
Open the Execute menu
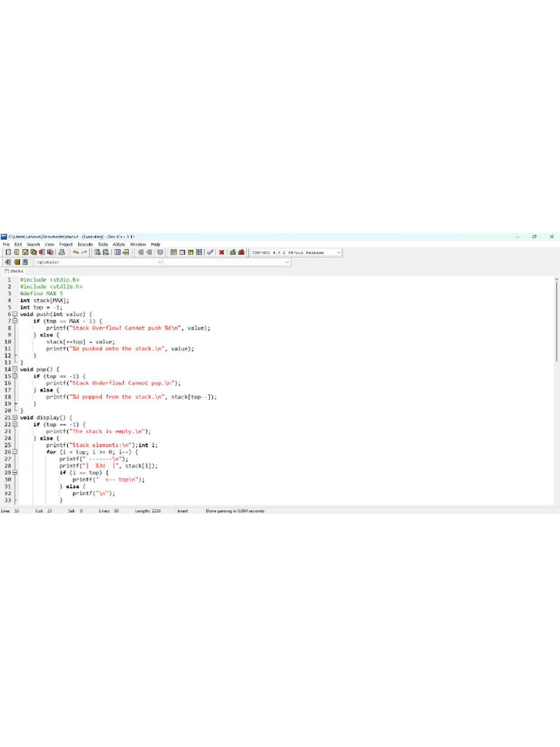click(85, 244)
